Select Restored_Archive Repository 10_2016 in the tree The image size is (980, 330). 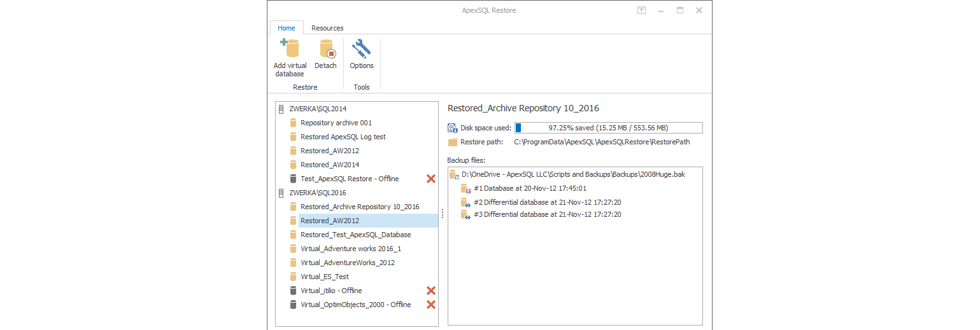(360, 207)
